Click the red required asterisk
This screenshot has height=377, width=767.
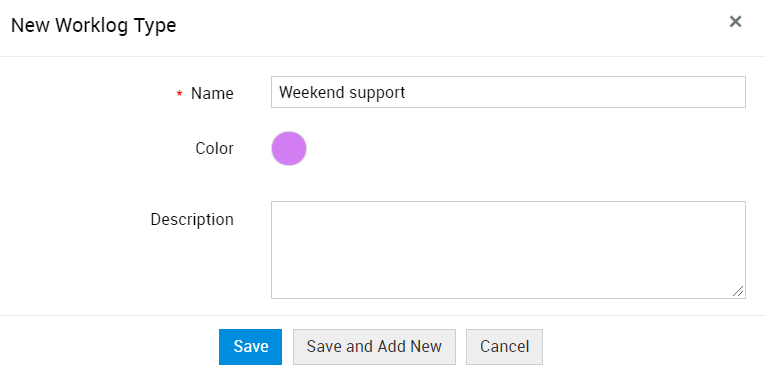click(x=180, y=93)
